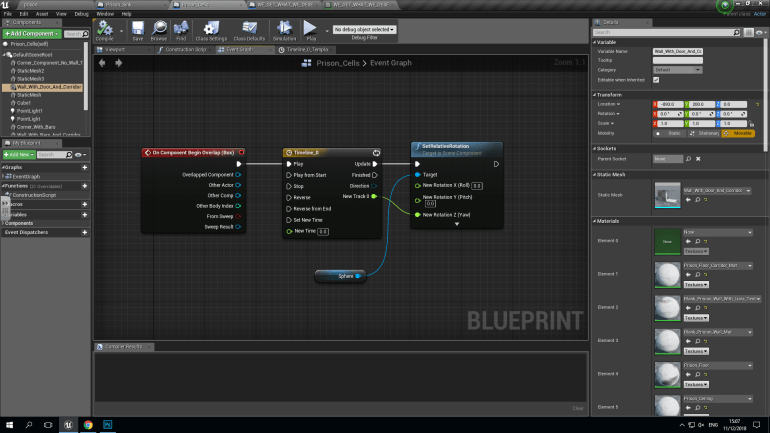Screen dimensions: 770x433
Task: Click Element 1 material sphere thumbnail
Action: 667,274
